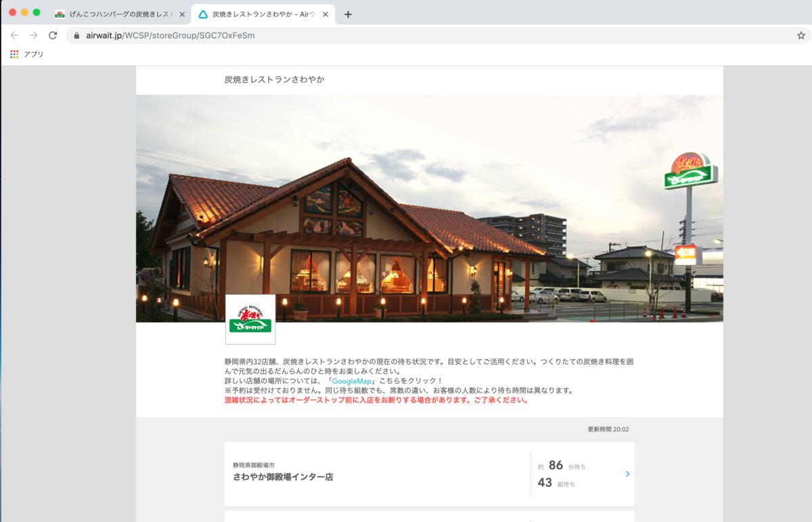Click the 更新時間 20:02 timestamp
This screenshot has height=522, width=812.
click(x=608, y=429)
